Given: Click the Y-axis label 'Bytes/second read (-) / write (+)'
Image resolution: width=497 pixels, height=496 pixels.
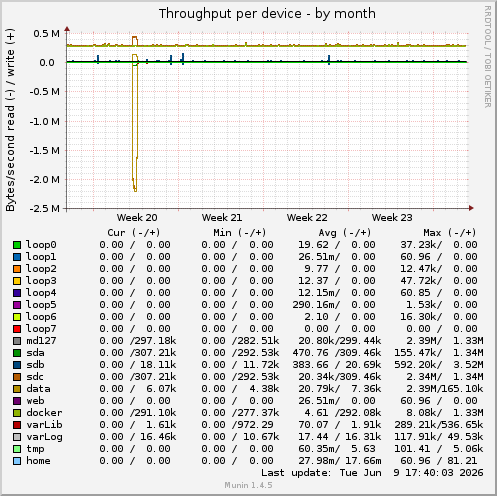Looking at the screenshot, I should tap(10, 120).
